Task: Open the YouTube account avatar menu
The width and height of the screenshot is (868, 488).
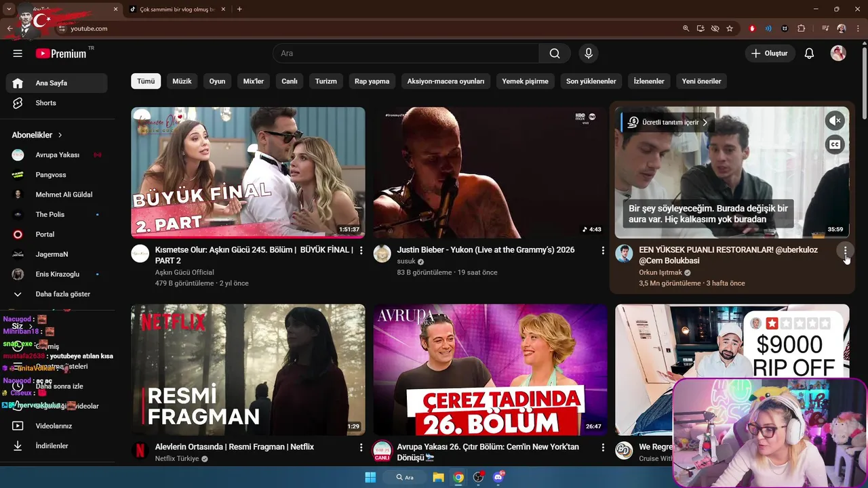Action: (x=838, y=54)
